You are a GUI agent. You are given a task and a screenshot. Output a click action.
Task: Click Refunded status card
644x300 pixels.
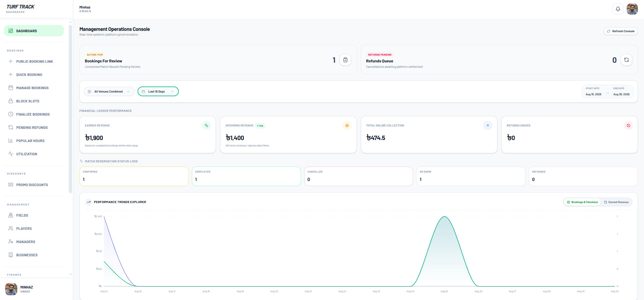(x=583, y=176)
